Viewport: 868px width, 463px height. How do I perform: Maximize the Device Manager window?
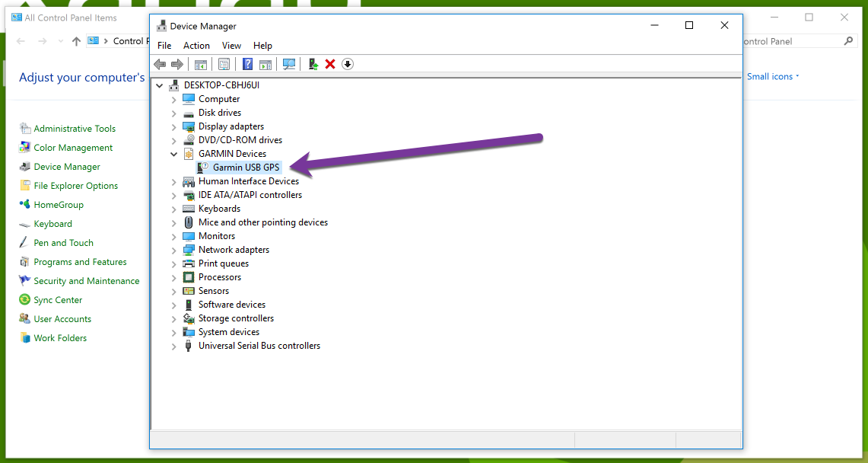689,25
